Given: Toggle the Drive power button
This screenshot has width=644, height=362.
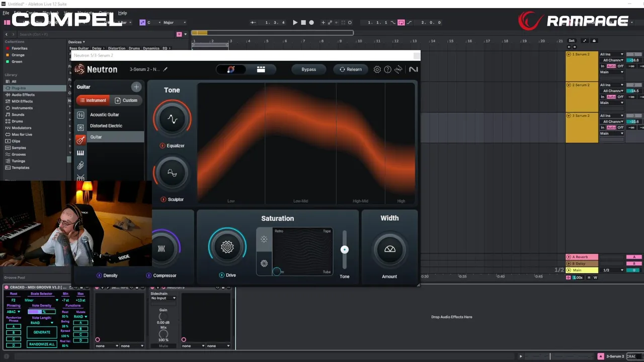Looking at the screenshot, I should [x=221, y=275].
